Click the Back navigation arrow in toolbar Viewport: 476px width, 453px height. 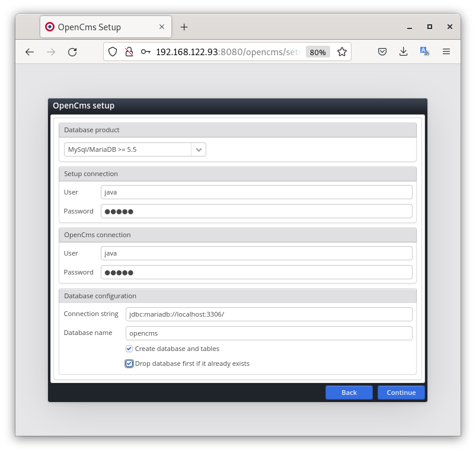pos(30,52)
